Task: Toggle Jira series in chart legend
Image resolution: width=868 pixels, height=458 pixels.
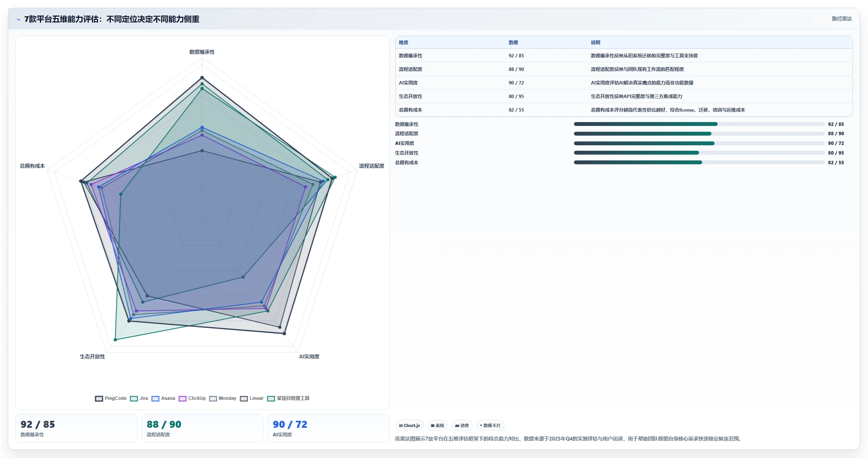Action: coord(139,398)
